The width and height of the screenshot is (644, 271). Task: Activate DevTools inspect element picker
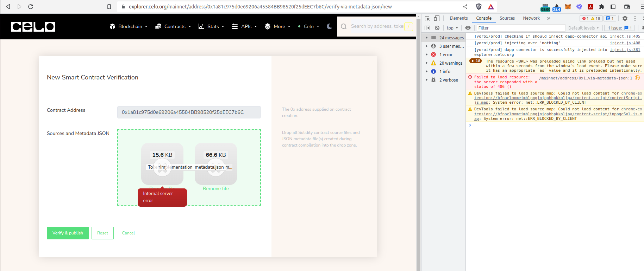pos(427,18)
